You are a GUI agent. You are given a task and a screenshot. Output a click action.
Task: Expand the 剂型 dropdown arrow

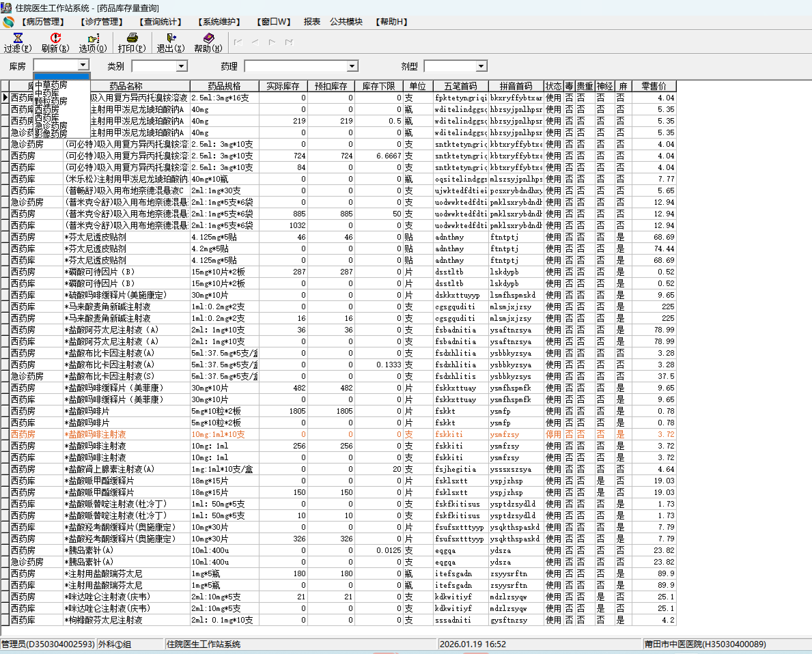coord(481,66)
